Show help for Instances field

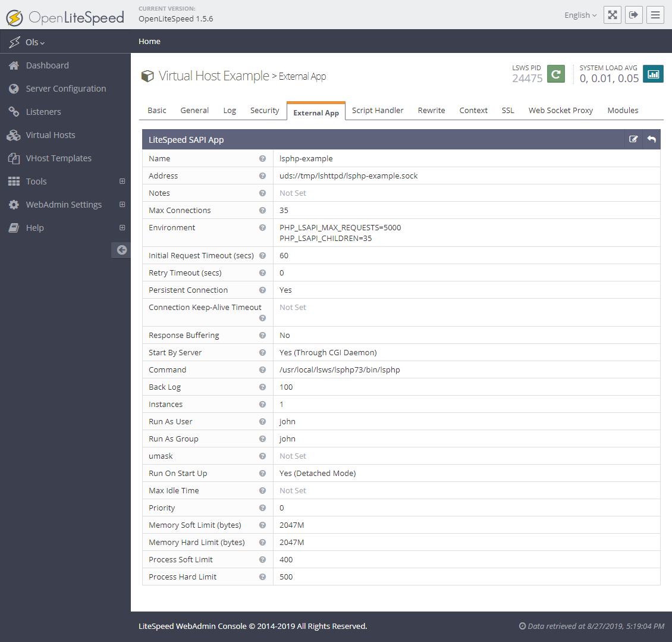click(262, 405)
